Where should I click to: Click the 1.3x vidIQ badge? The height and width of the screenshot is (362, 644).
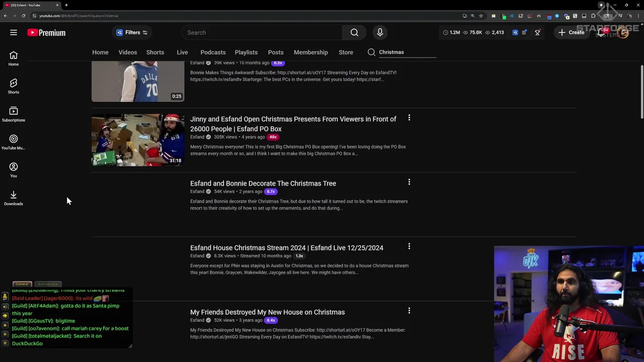coord(299,256)
